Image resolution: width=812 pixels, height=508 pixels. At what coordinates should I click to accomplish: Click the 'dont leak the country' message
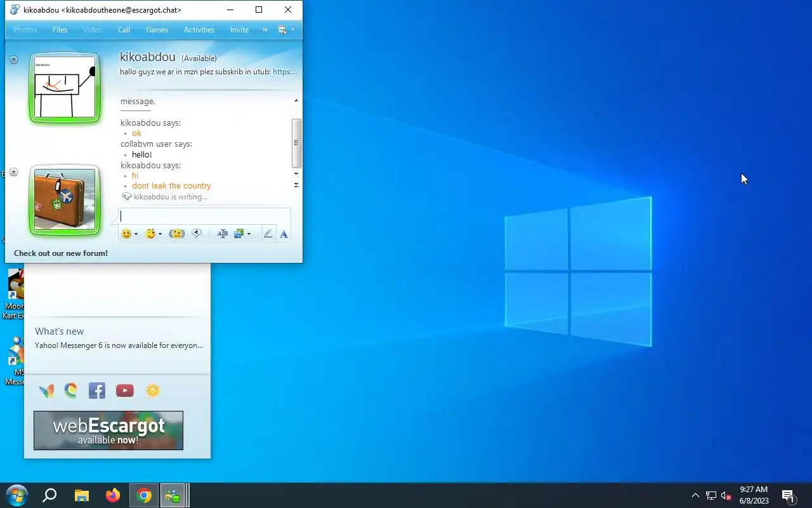click(x=171, y=186)
